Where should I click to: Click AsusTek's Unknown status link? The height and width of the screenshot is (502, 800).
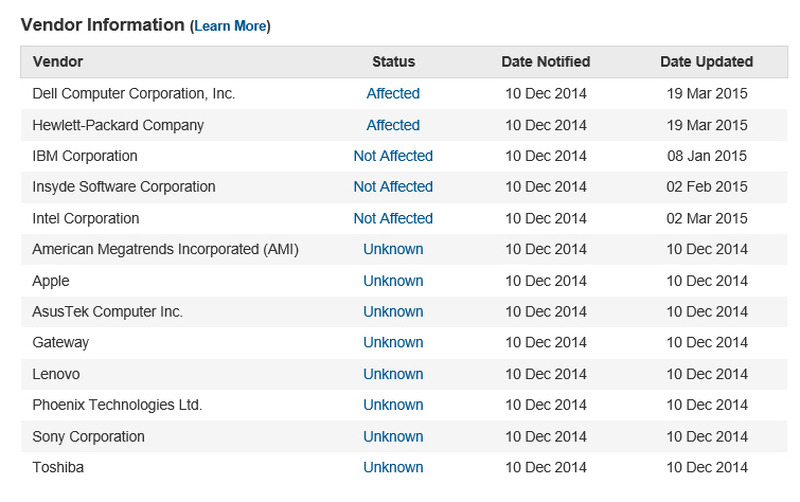(393, 312)
